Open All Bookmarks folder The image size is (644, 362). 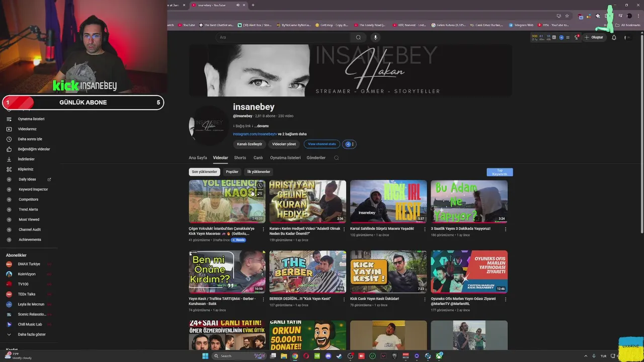(628, 25)
